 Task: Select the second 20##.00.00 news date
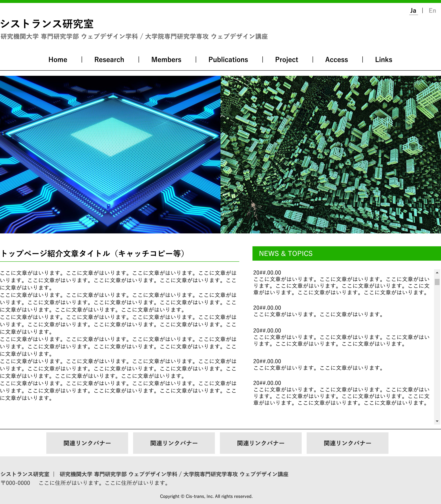click(x=267, y=308)
